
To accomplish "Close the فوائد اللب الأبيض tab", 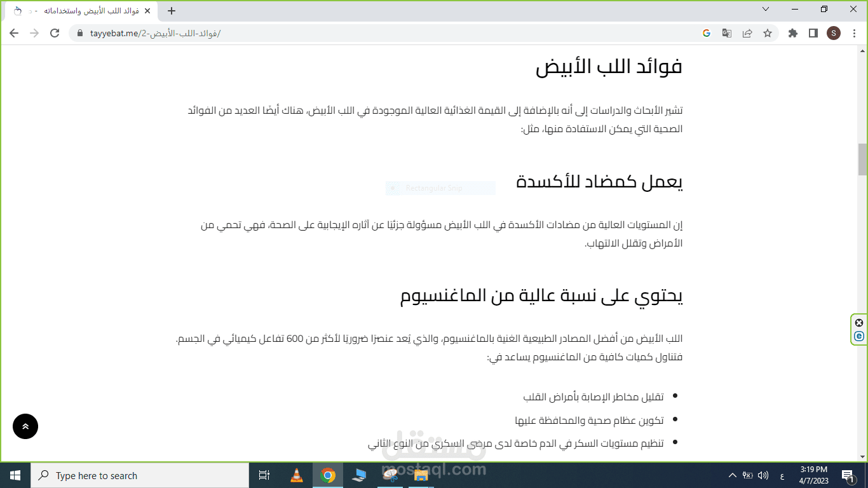I will [147, 11].
